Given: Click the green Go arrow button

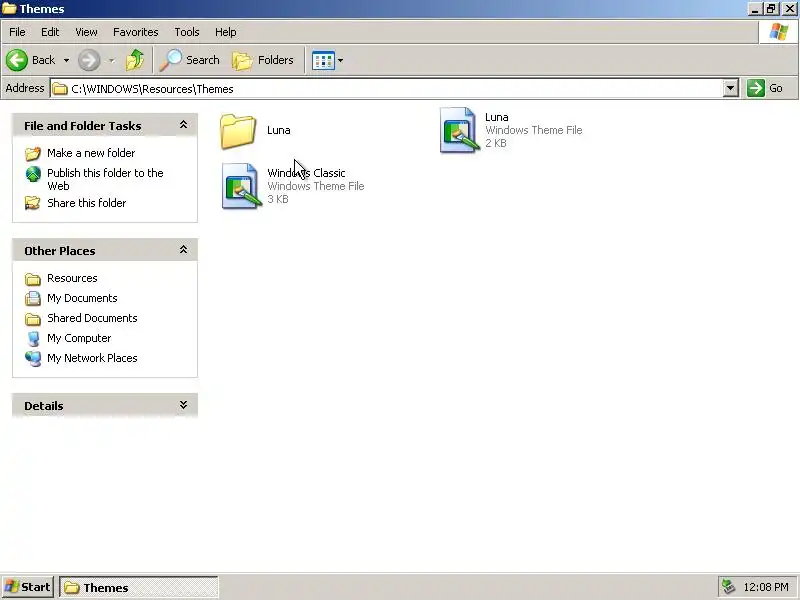Looking at the screenshot, I should pyautogui.click(x=756, y=88).
